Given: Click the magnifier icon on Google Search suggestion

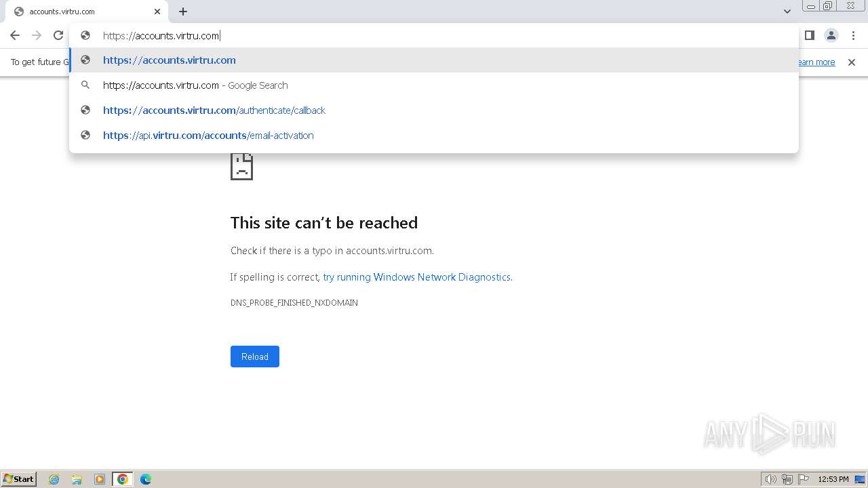Looking at the screenshot, I should [x=85, y=85].
